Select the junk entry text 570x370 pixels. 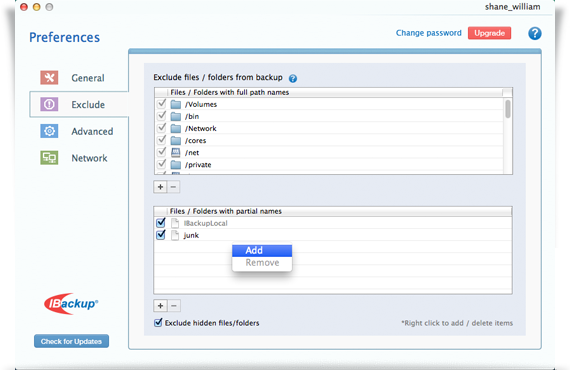pos(191,235)
